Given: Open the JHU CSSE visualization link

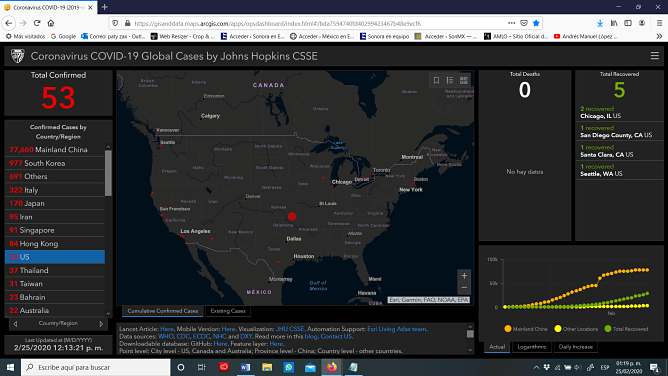Looking at the screenshot, I should click(x=290, y=329).
